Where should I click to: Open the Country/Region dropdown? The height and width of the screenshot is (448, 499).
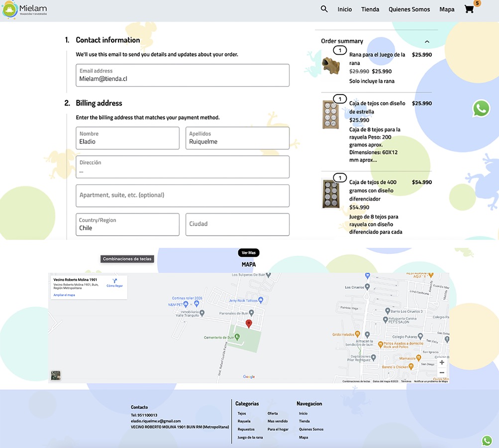pos(127,224)
